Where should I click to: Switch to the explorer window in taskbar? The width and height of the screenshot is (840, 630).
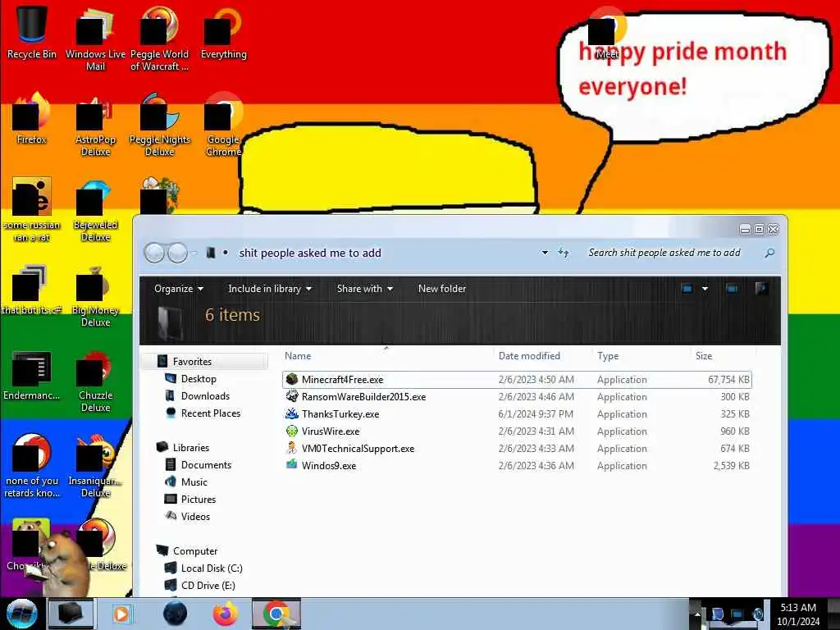(71, 614)
